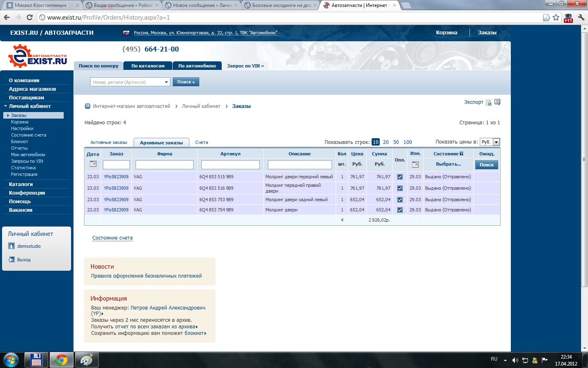The height and width of the screenshot is (368, 588).
Task: Expand the part number search dropdown
Action: (166, 82)
